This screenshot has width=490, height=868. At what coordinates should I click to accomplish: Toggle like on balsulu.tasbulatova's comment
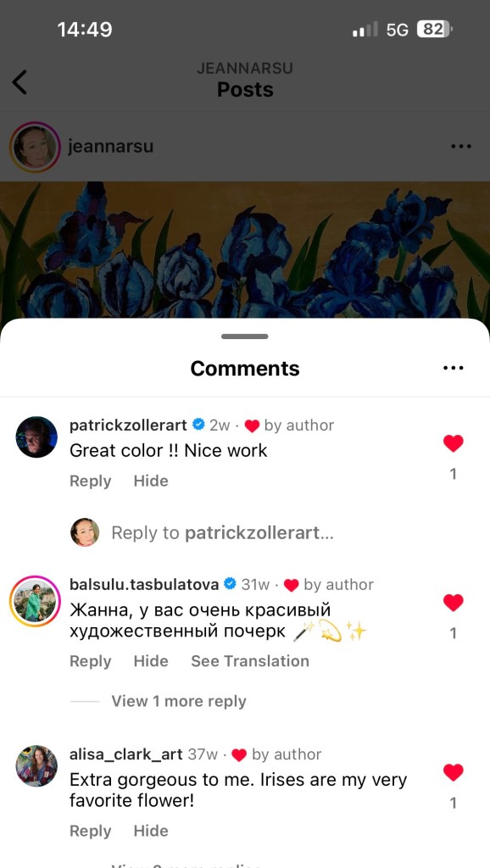coord(453,603)
